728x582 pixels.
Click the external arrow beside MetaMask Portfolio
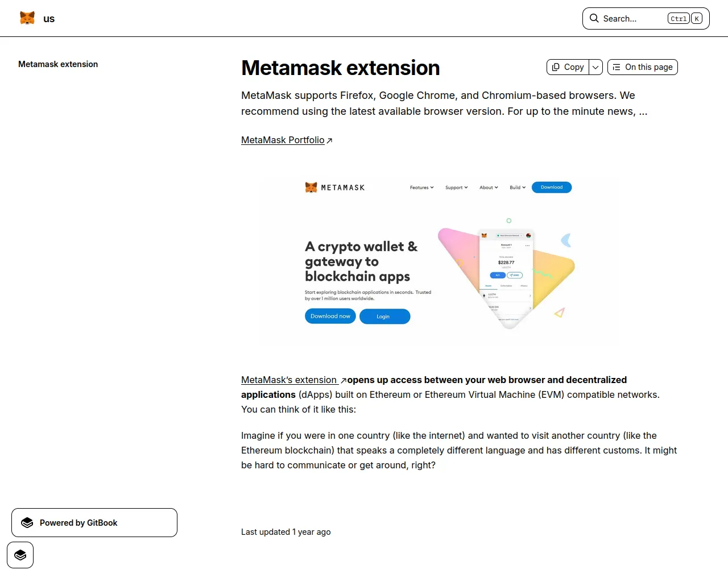click(329, 140)
